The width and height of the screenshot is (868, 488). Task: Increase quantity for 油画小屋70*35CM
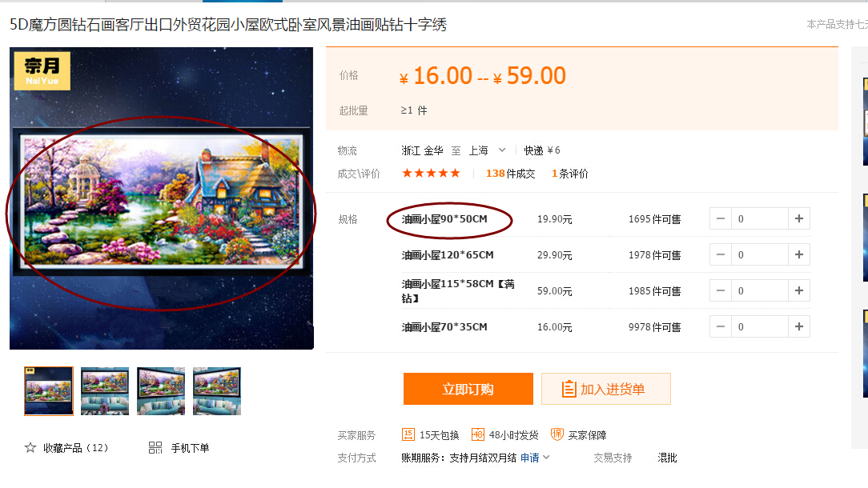799,326
